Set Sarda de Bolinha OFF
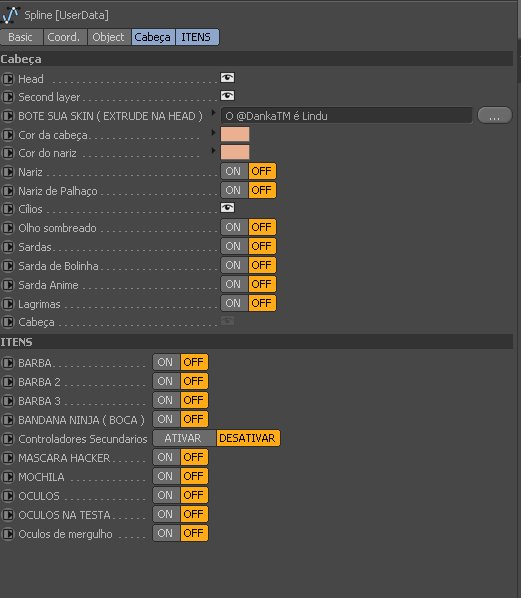Image resolution: width=521 pixels, height=598 pixels. pyautogui.click(x=262, y=265)
